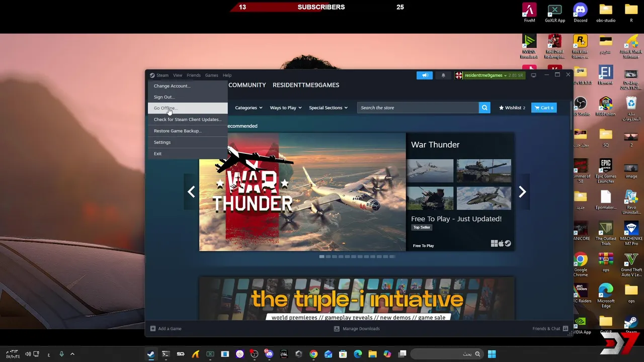This screenshot has height=362, width=644.
Task: Open Attack Shark Software desktop icon
Action: pos(631,46)
